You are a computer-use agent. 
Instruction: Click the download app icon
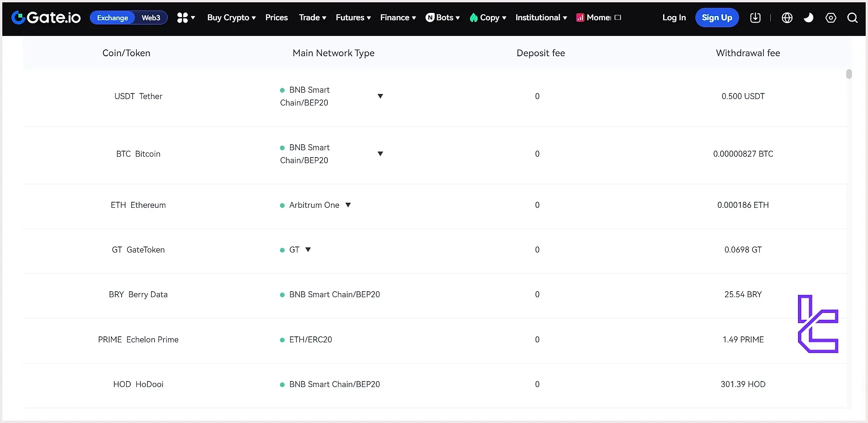pyautogui.click(x=755, y=18)
